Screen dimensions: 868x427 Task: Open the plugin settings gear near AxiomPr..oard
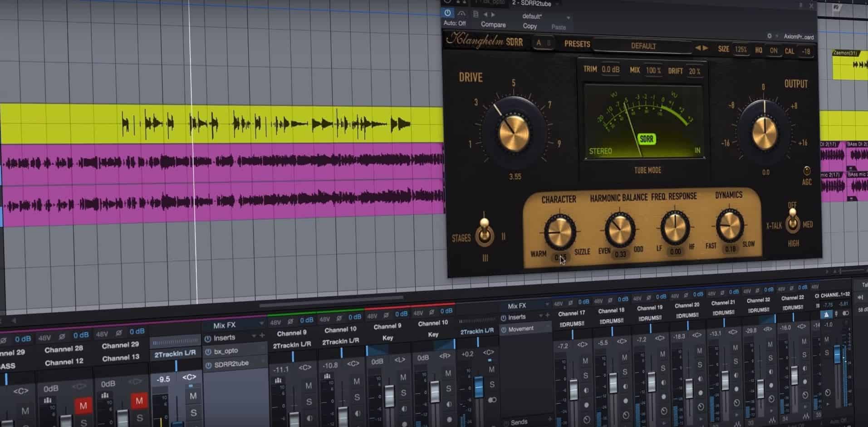[x=770, y=36]
